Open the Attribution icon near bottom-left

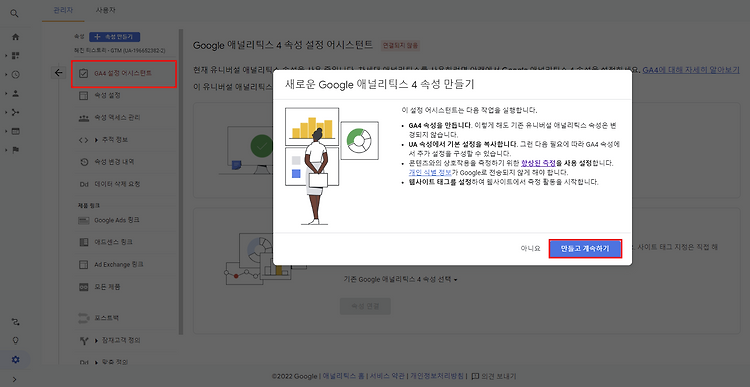pos(15,321)
